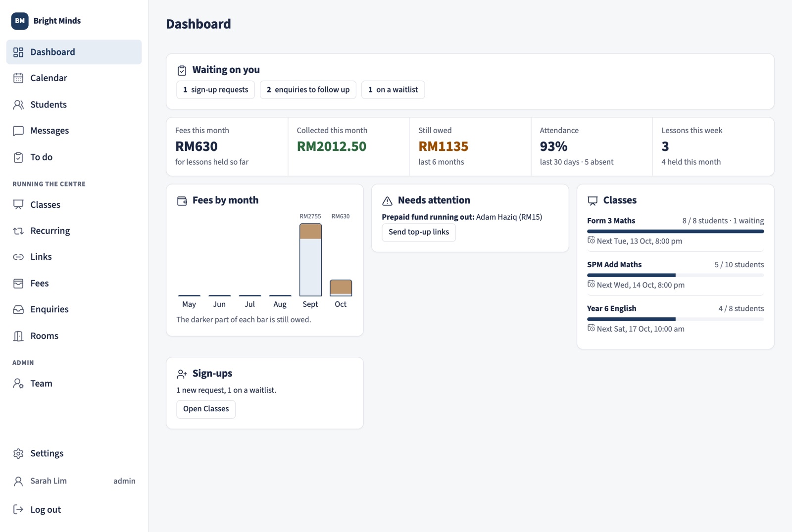The image size is (792, 532).
Task: Click the SPM Add Maths capacity bar
Action: (x=675, y=275)
